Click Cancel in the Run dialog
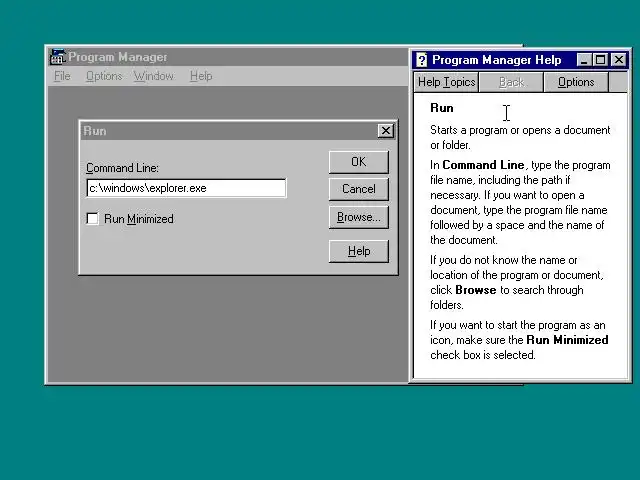 (359, 189)
